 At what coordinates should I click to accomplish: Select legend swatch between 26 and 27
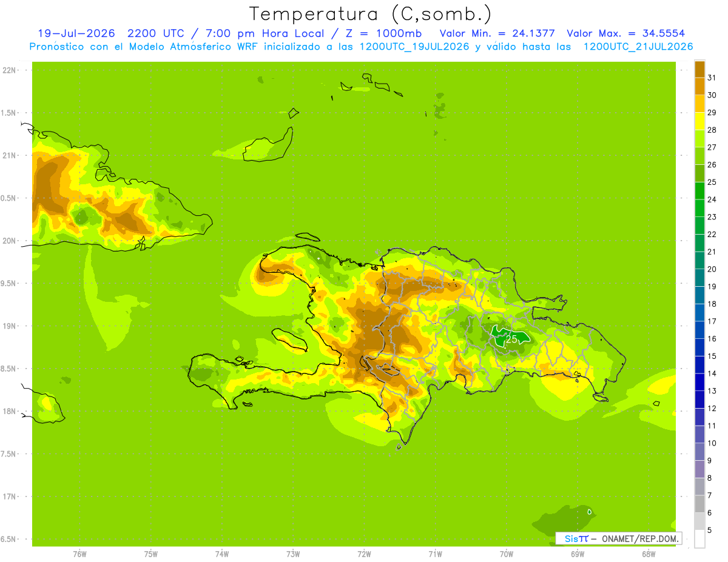(x=699, y=155)
